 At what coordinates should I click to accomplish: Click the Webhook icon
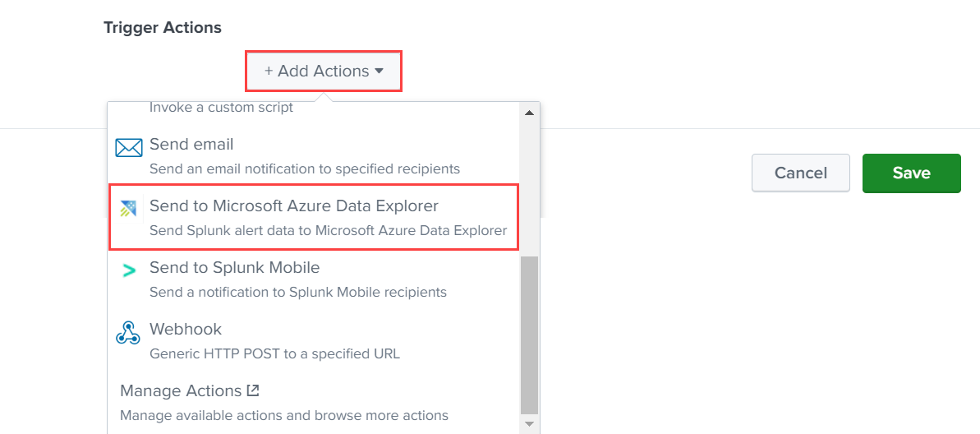[x=128, y=332]
